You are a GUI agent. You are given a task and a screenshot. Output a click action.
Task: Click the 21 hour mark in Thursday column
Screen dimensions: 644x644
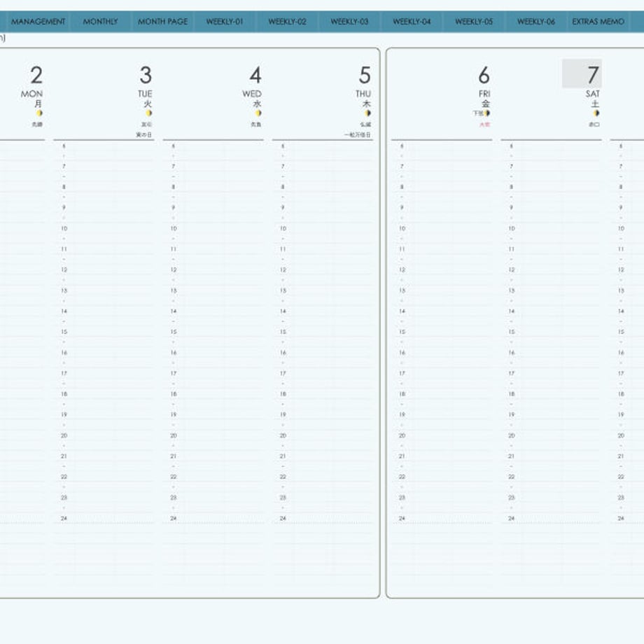point(283,456)
